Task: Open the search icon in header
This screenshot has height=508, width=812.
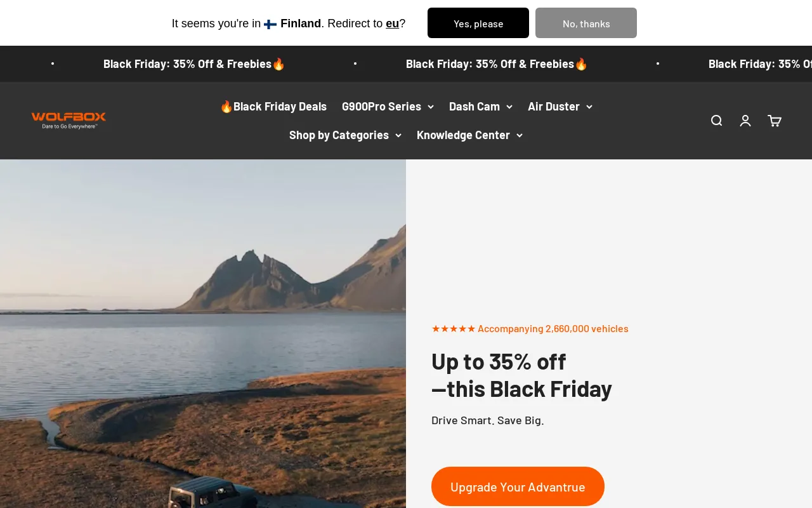Action: coord(716,121)
